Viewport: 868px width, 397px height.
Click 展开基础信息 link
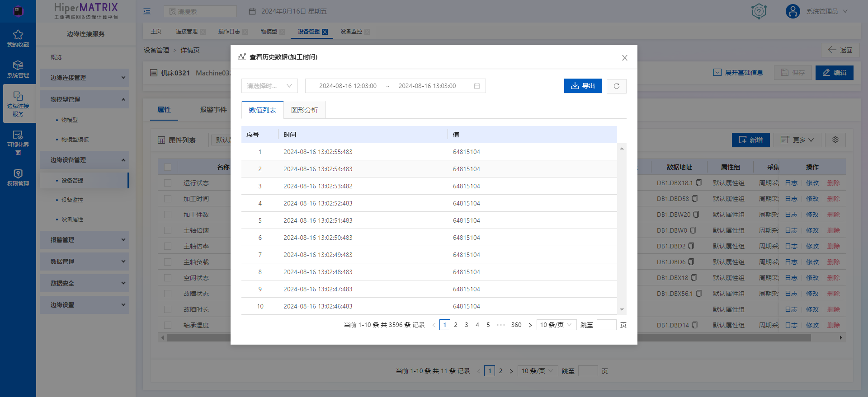coord(738,73)
